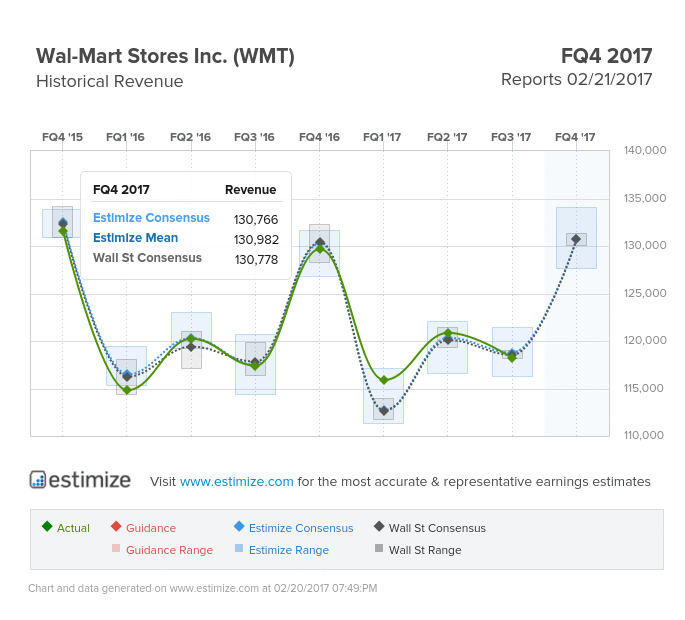Click the blue Estimize Range legend square

click(x=239, y=548)
